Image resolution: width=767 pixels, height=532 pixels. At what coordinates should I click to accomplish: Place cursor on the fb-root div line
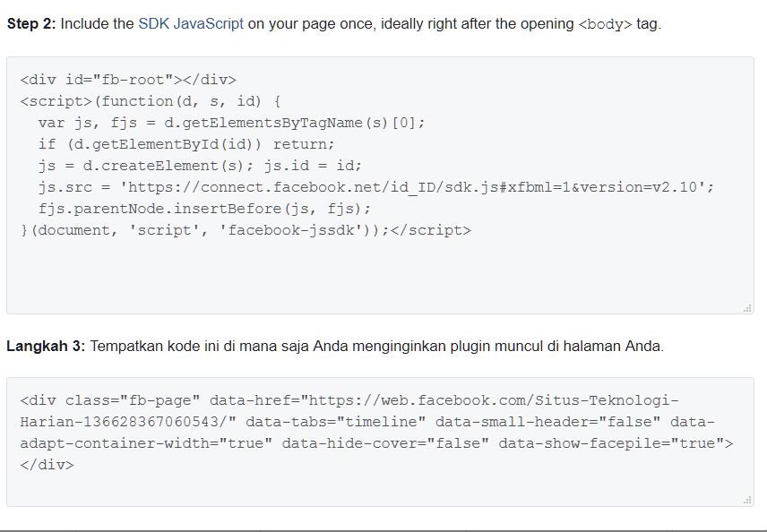tap(127, 80)
